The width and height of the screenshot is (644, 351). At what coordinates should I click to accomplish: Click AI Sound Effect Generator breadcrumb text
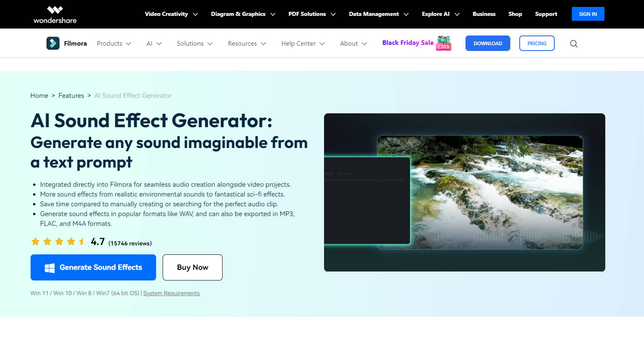(133, 95)
